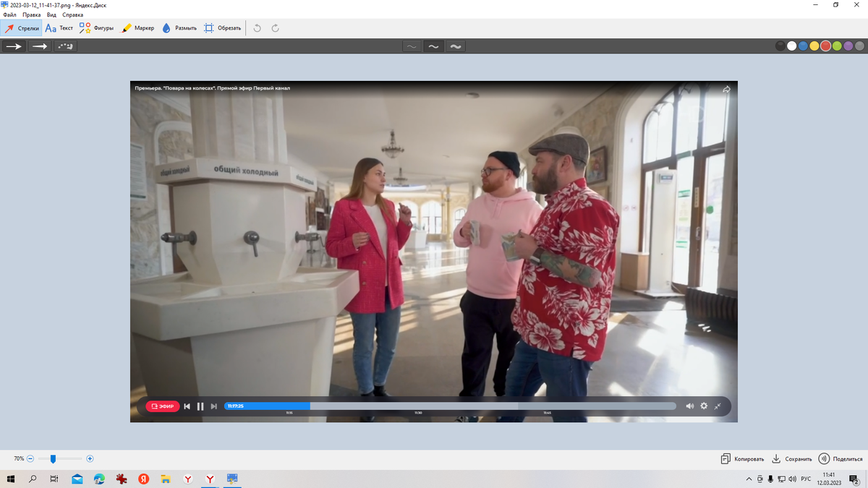
Task: Click the zoom slider handle
Action: tap(53, 459)
